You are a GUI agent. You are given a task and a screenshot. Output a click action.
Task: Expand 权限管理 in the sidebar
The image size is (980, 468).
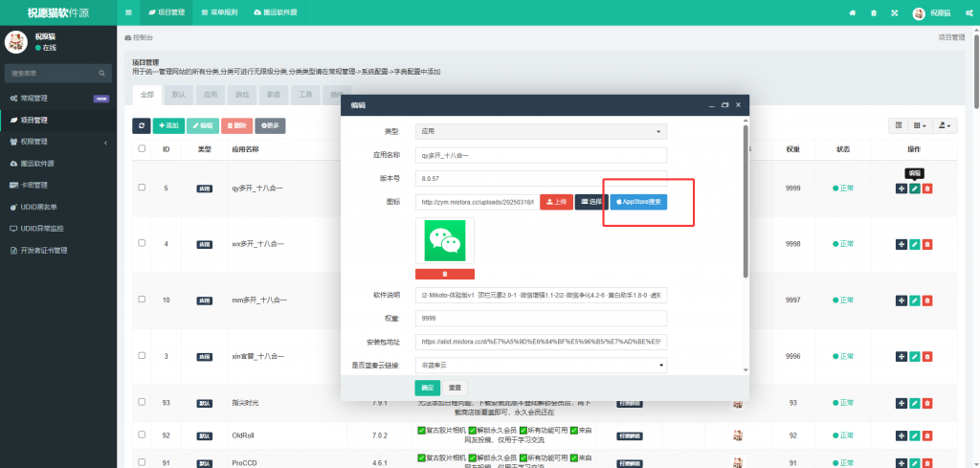(58, 142)
